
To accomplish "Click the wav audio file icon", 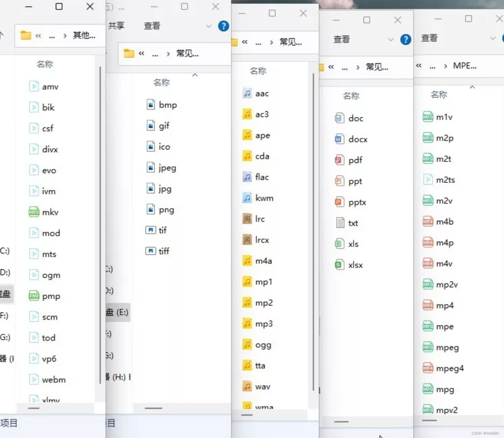I will 247,386.
